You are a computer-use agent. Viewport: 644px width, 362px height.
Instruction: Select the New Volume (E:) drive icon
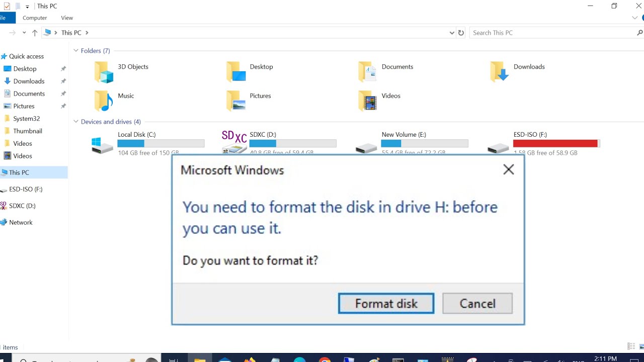pos(366,148)
